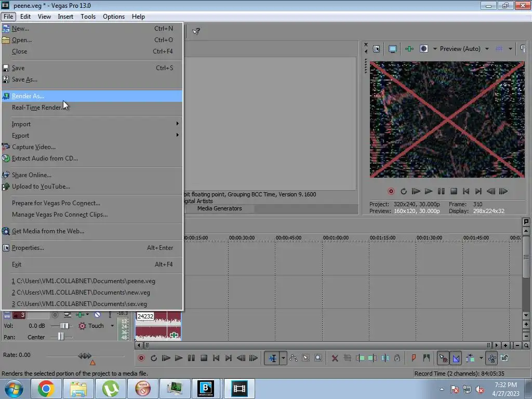Toggle Auto Ripple button
Viewport: 532px width, 399px height.
tap(470, 358)
